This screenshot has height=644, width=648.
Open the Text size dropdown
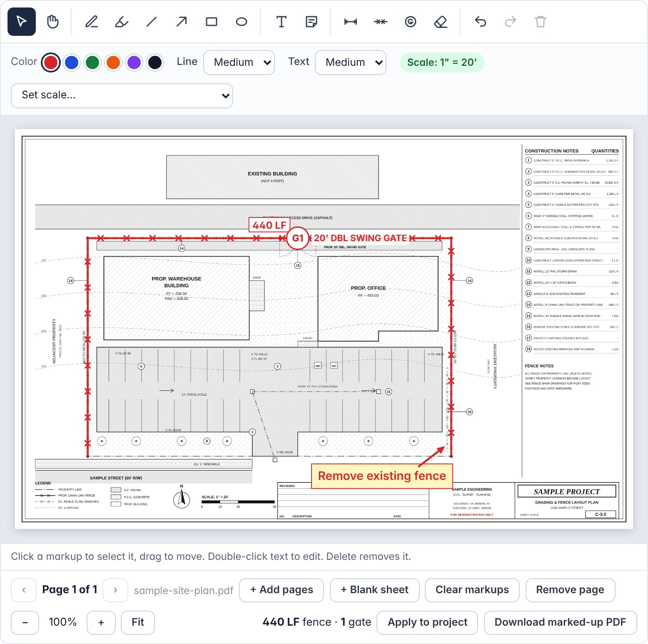point(351,62)
